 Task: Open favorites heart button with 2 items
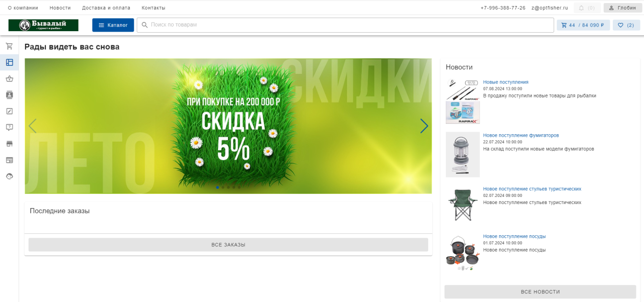pos(626,25)
